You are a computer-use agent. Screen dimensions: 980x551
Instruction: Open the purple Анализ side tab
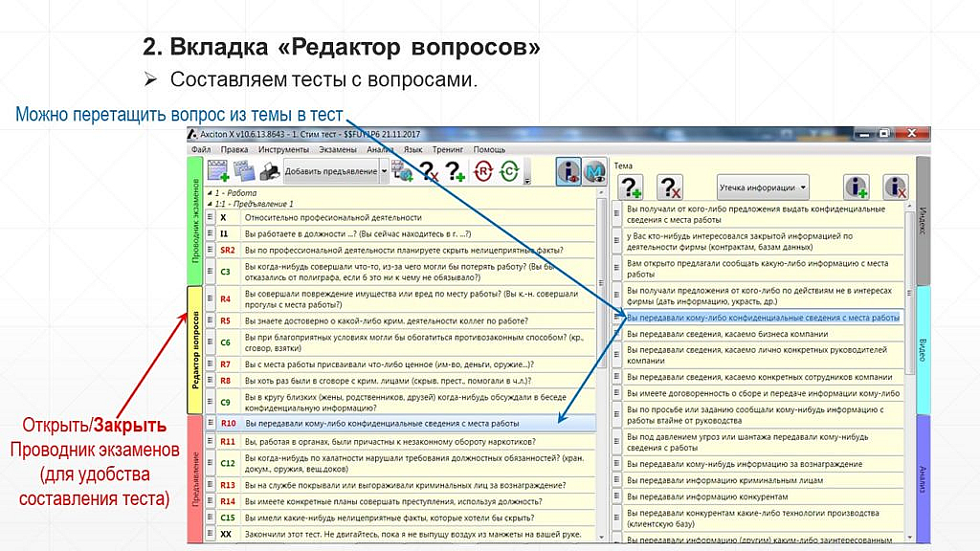[924, 478]
